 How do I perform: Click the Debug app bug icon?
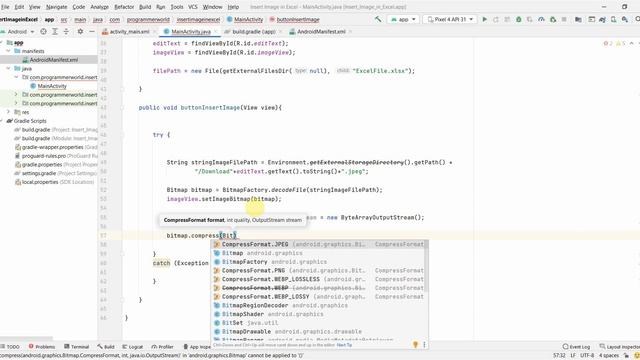pyautogui.click(x=518, y=19)
